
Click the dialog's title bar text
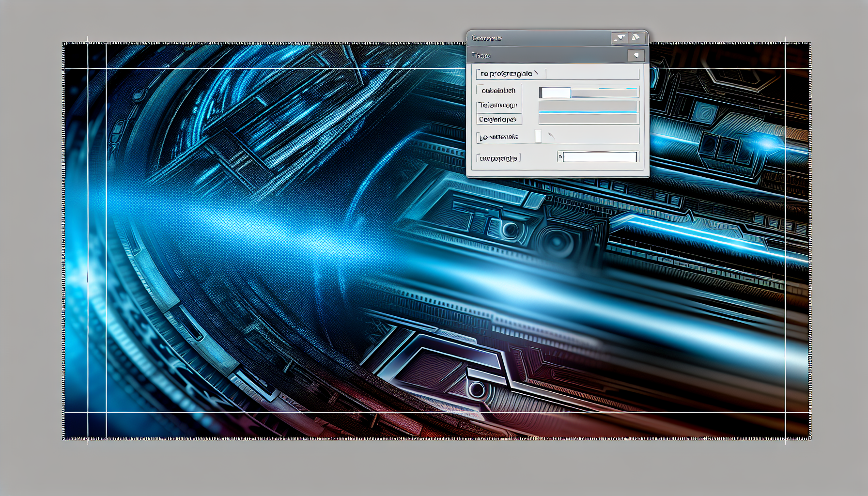(x=486, y=38)
